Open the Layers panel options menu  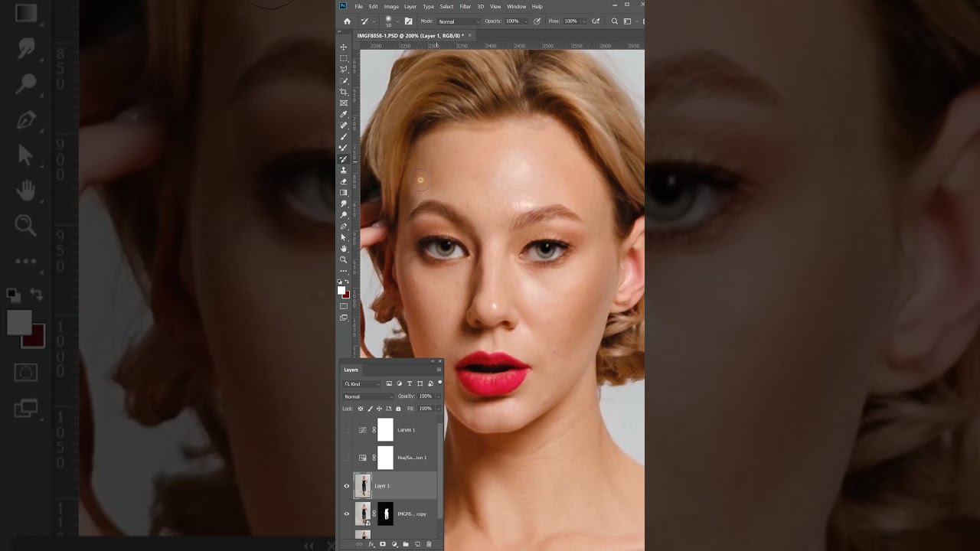coord(439,370)
